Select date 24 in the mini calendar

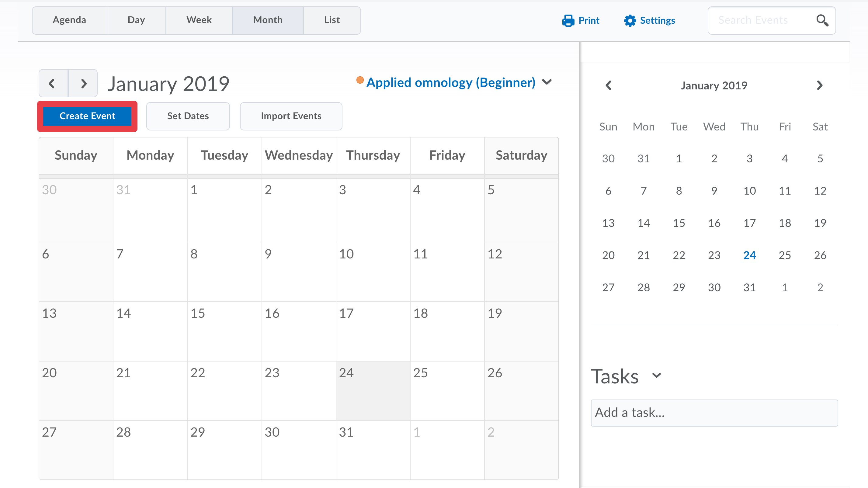(x=749, y=255)
